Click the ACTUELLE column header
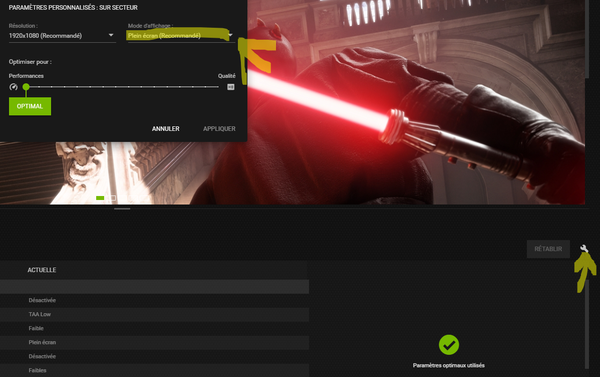The width and height of the screenshot is (600, 377). (x=42, y=270)
